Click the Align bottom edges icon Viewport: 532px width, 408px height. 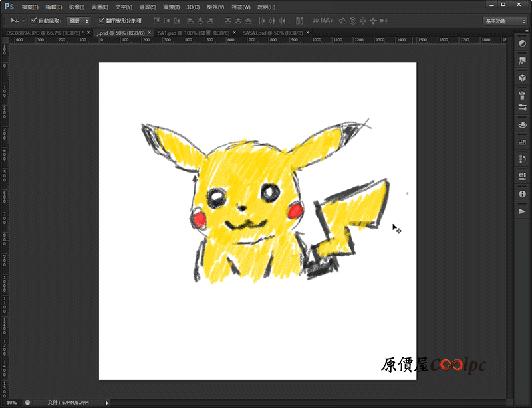(x=177, y=21)
